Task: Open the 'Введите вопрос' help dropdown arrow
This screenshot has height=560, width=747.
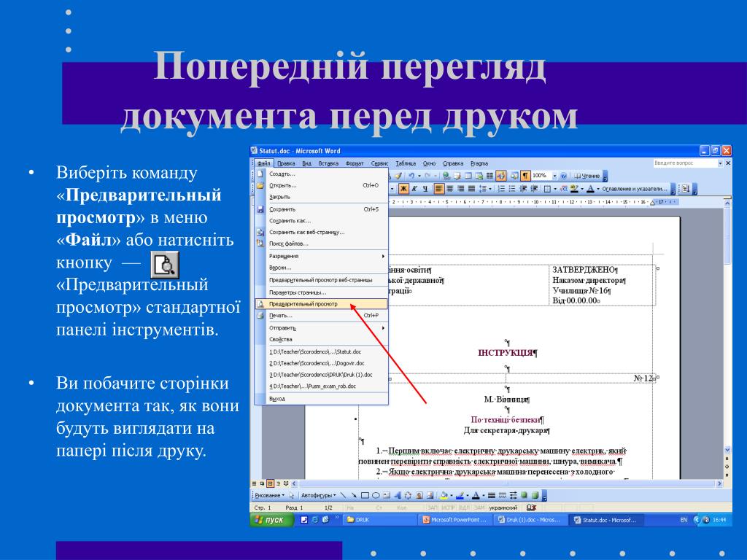Action: (720, 163)
